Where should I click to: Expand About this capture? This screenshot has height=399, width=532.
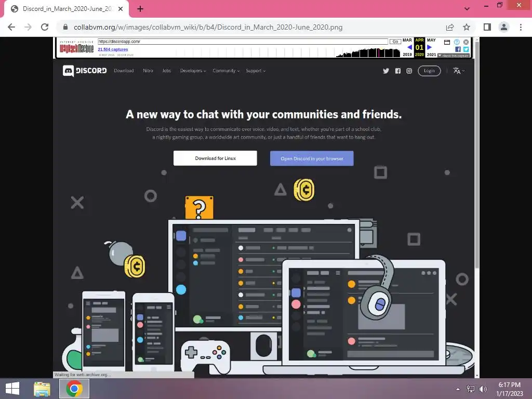pos(453,56)
